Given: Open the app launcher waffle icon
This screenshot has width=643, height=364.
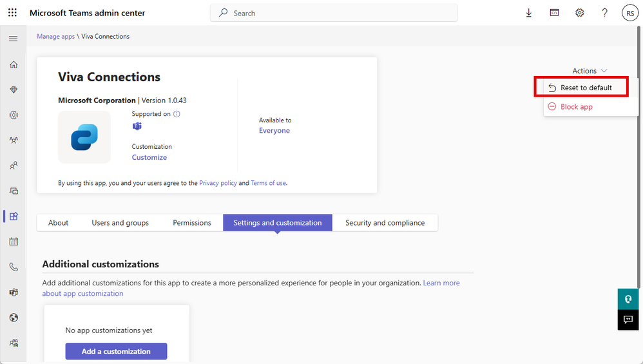Looking at the screenshot, I should click(x=13, y=13).
